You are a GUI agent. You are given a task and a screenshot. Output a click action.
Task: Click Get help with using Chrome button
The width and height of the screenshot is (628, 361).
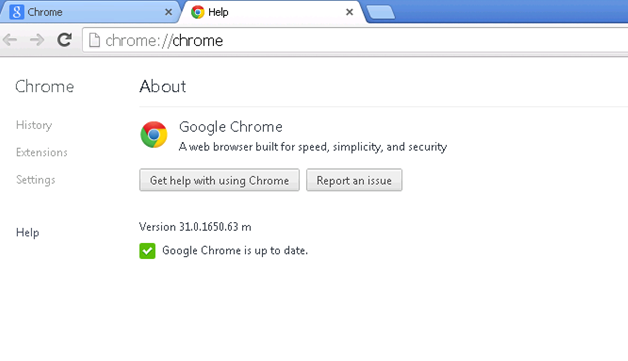(219, 180)
